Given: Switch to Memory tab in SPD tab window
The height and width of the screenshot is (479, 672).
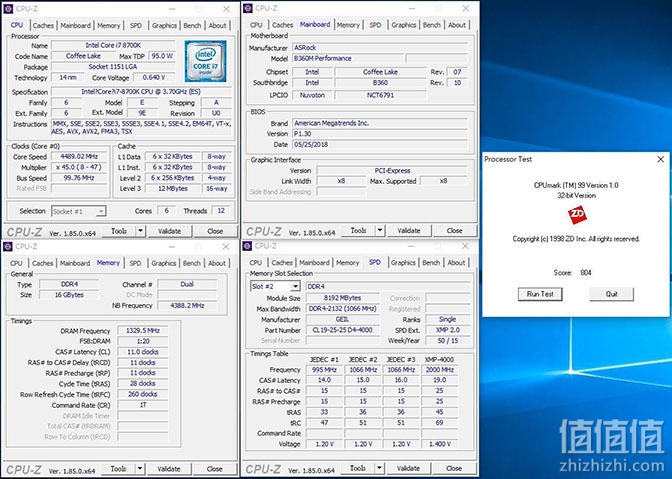Looking at the screenshot, I should [348, 263].
